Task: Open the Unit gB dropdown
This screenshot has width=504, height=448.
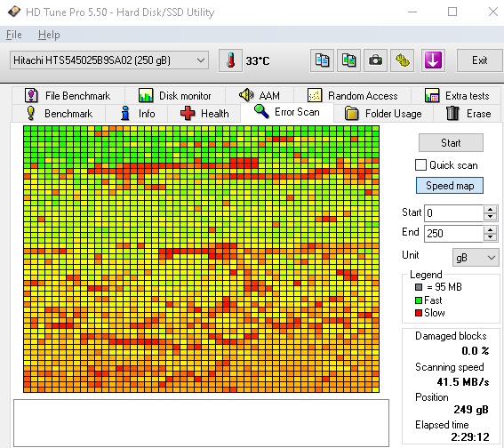Action: 476,258
